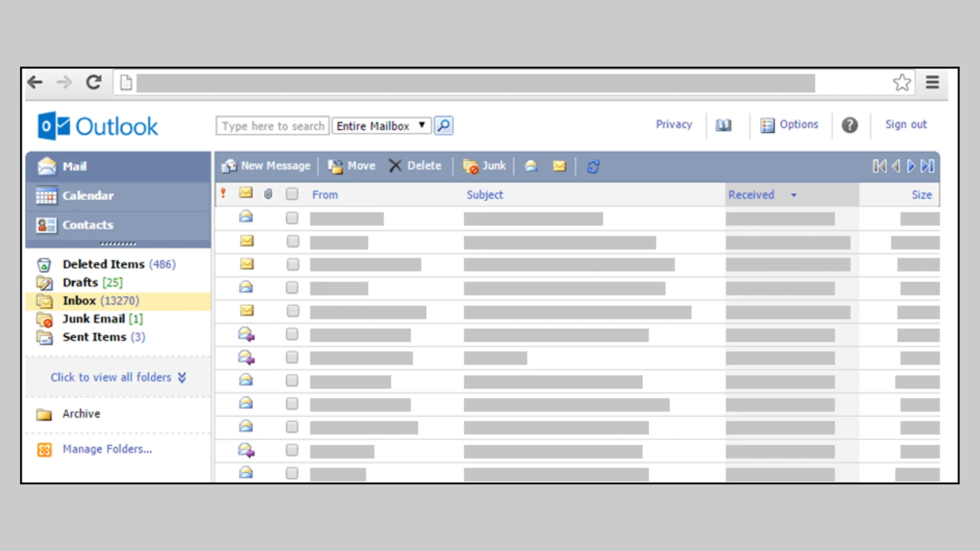Go to previous page arrow

click(x=896, y=166)
